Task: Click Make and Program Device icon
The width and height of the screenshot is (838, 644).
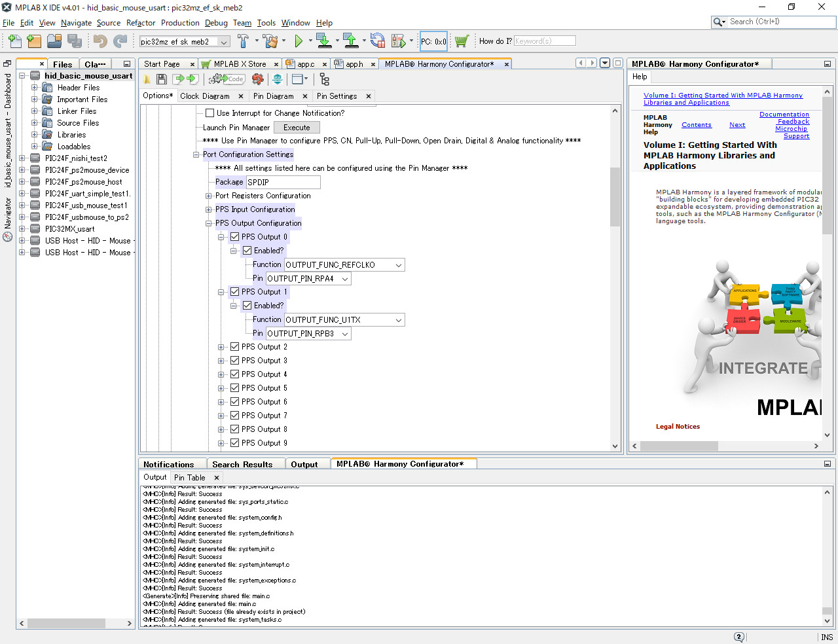Action: click(x=324, y=41)
